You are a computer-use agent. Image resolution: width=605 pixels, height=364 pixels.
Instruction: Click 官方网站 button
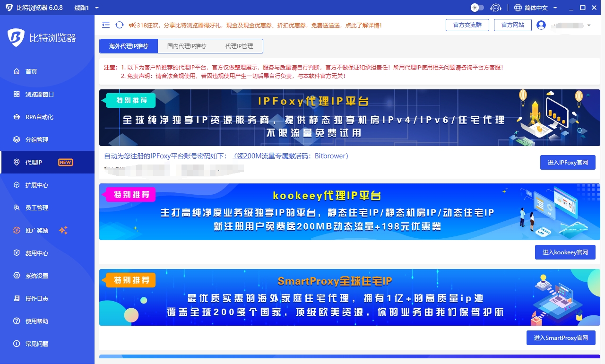513,25
